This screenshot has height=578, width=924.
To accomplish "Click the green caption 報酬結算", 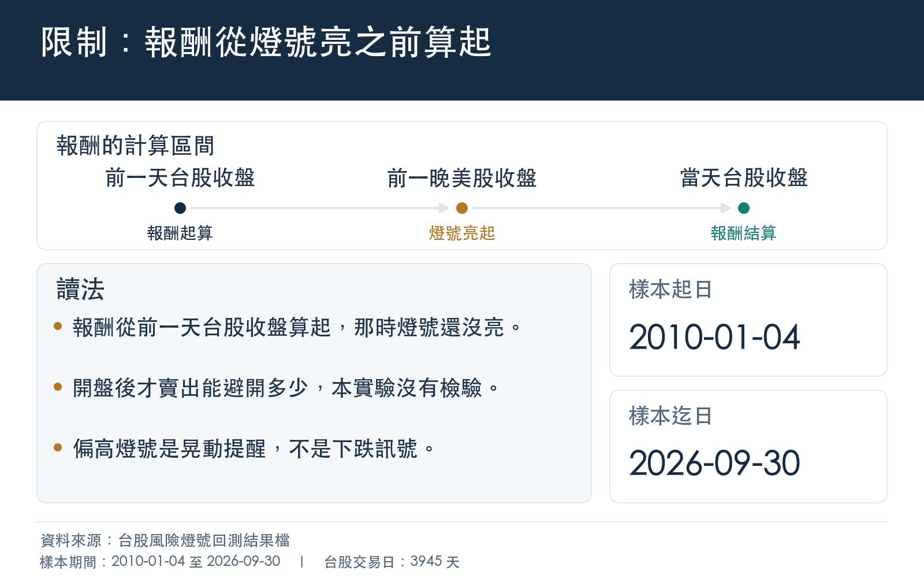I will [x=744, y=233].
